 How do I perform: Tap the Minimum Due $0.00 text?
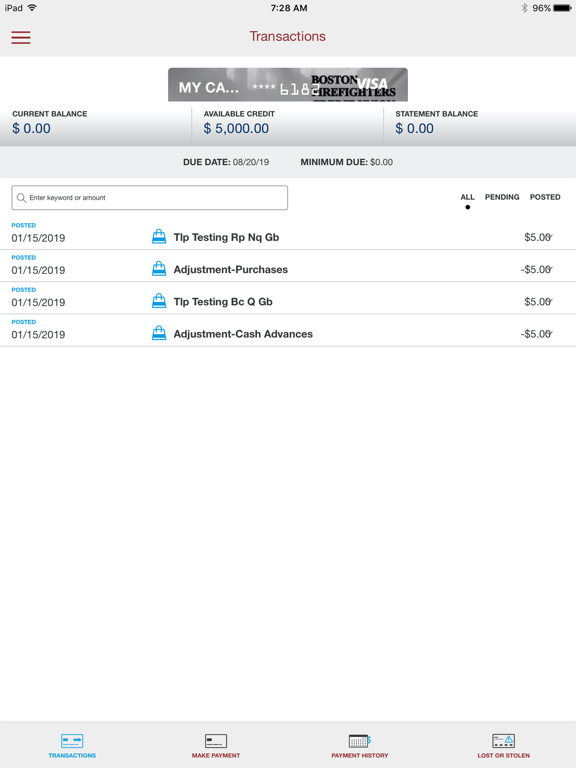(x=347, y=162)
